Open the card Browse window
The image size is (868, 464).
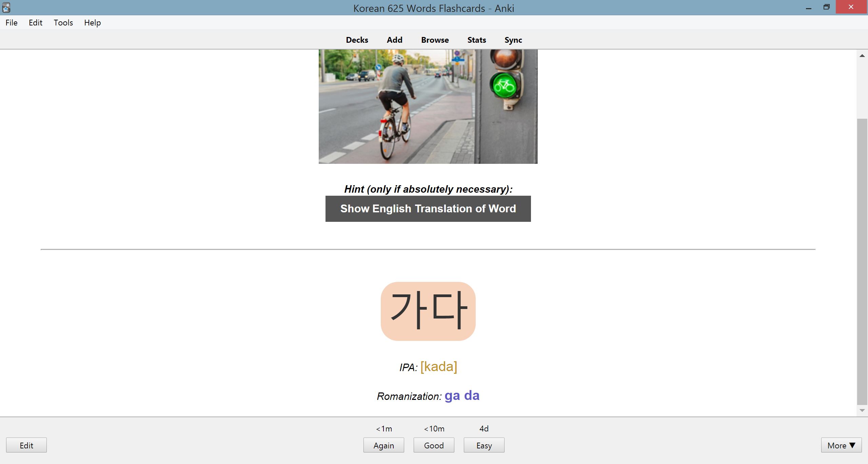435,40
